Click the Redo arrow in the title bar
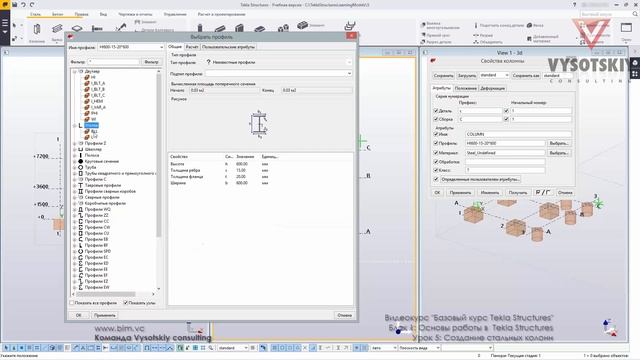The width and height of the screenshot is (640, 360). [32, 4]
